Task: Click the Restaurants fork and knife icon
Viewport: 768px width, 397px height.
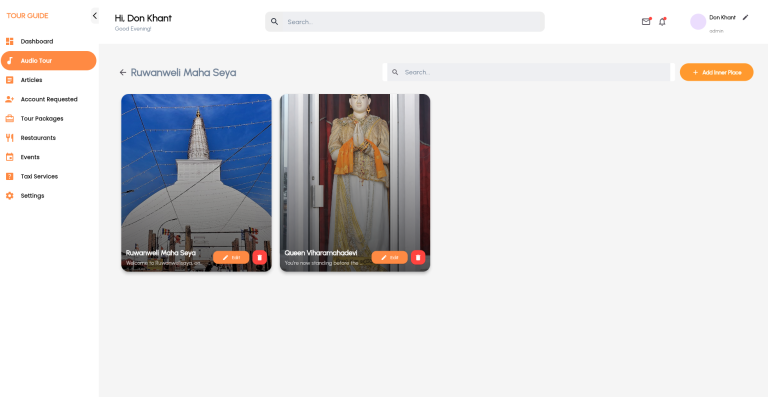Action: point(9,138)
